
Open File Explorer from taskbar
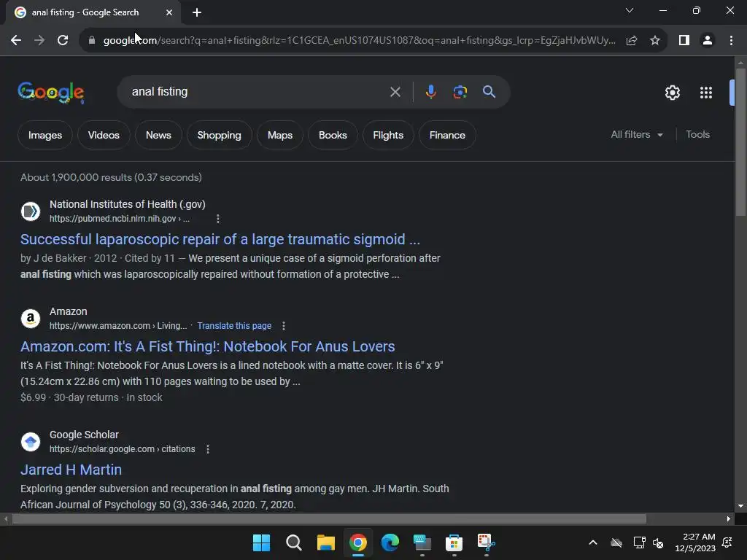(x=326, y=542)
